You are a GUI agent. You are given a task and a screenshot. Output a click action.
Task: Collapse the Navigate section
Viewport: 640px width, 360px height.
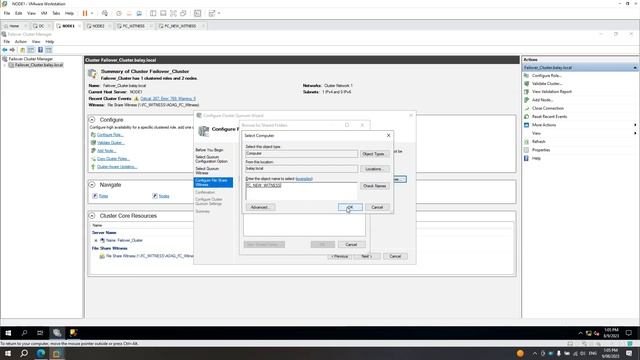[92, 184]
